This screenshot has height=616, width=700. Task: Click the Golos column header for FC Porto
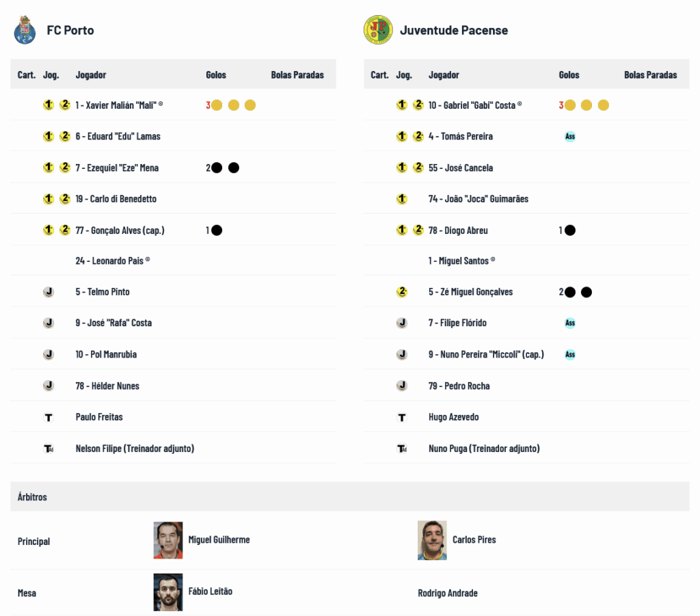coord(216,75)
